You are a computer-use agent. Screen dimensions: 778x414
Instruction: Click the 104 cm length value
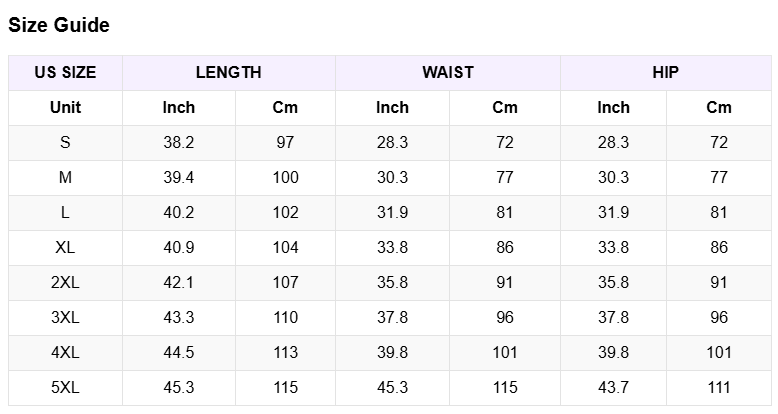(285, 247)
